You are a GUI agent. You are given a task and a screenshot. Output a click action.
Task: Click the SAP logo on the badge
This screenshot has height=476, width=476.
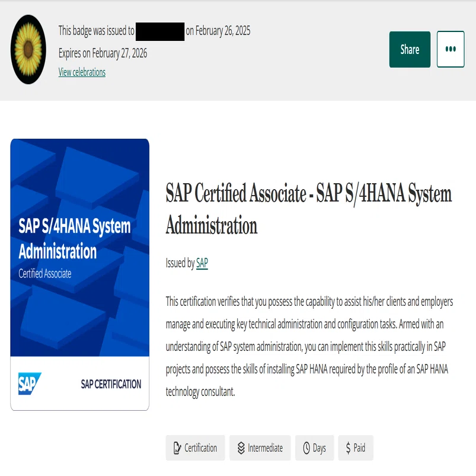30,384
